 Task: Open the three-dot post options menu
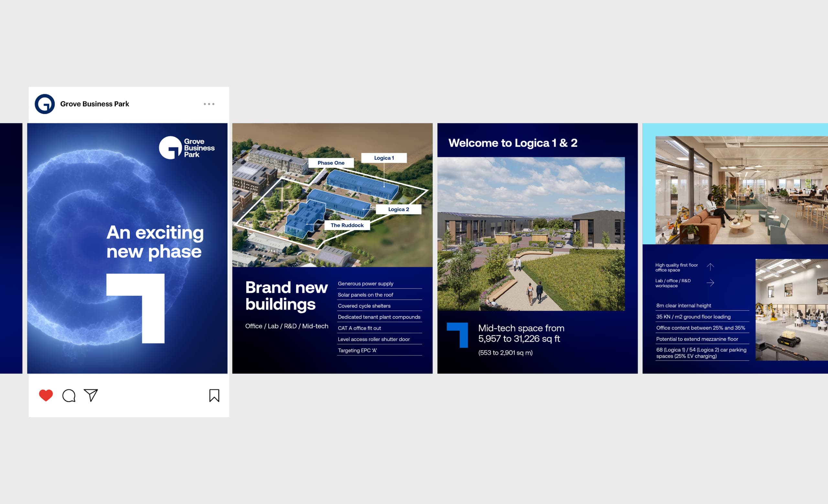tap(209, 104)
